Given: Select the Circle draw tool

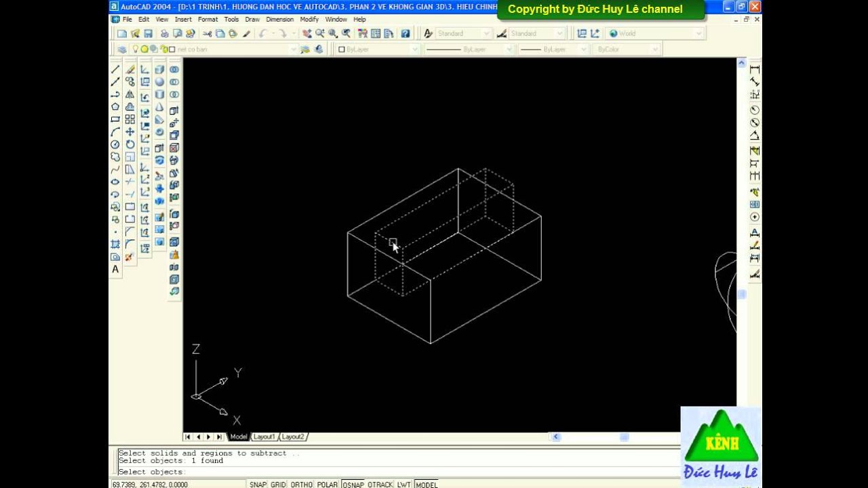Looking at the screenshot, I should [x=115, y=144].
